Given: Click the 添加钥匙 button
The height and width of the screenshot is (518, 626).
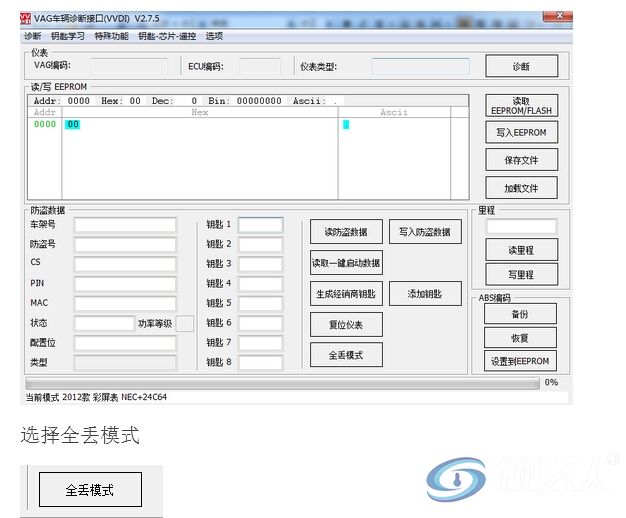Looking at the screenshot, I should click(425, 294).
